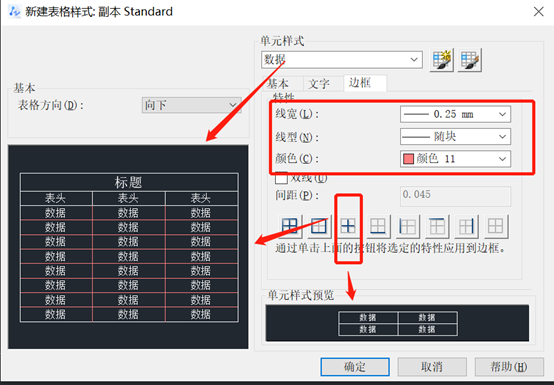
Task: Open the 单元样式 数据 dropdown
Action: (x=342, y=60)
